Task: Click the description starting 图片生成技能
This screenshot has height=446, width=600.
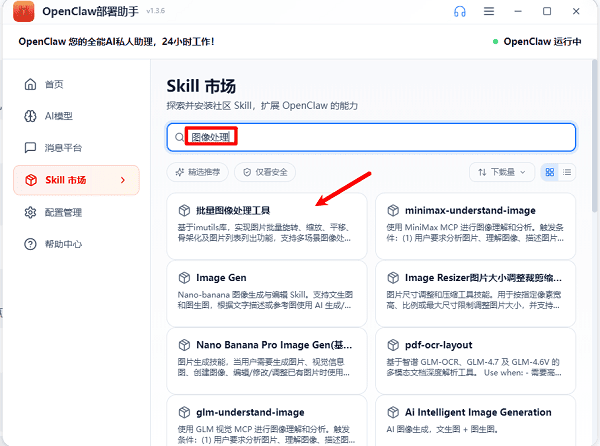Action: [x=263, y=367]
